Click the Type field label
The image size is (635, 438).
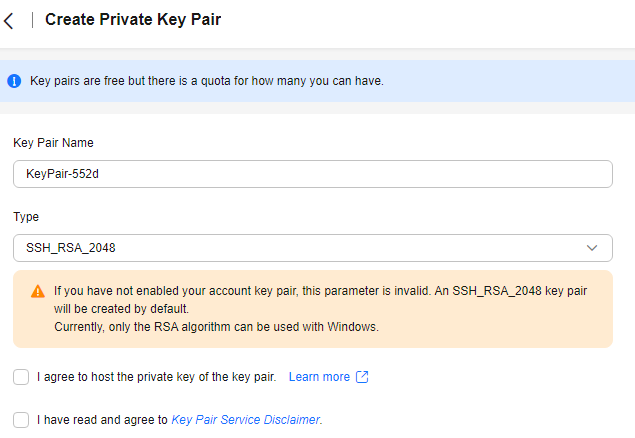(x=26, y=216)
